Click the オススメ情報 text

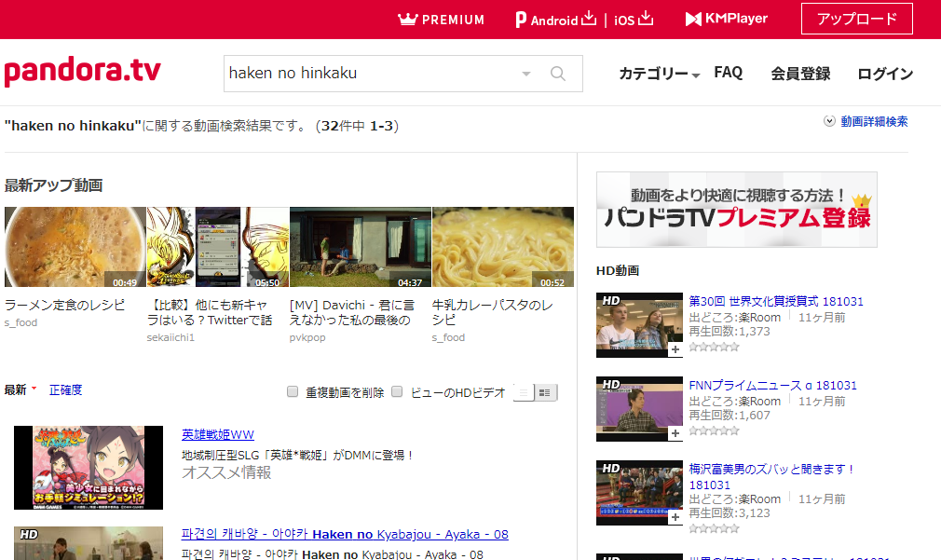coord(226,473)
